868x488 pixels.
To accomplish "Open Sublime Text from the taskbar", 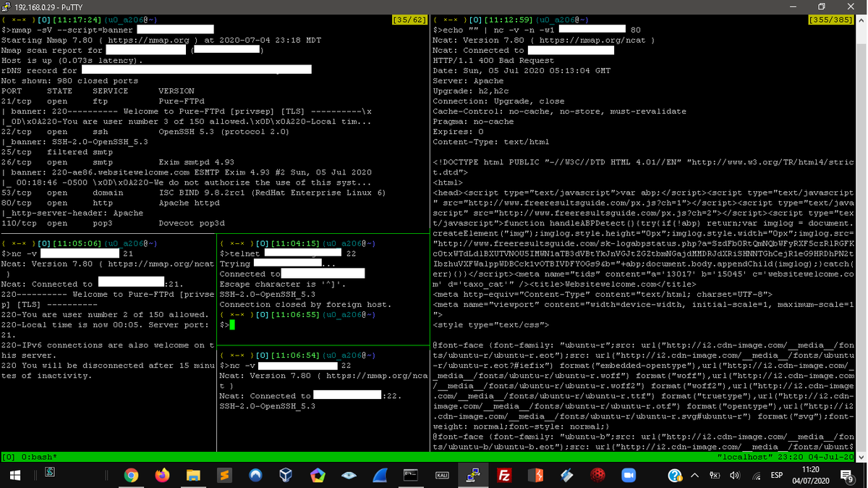I will tap(224, 475).
